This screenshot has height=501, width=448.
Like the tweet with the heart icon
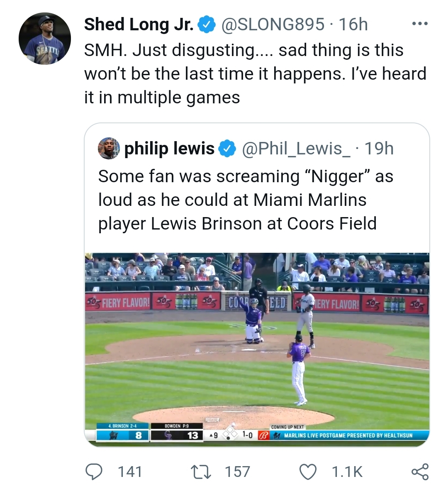click(308, 472)
